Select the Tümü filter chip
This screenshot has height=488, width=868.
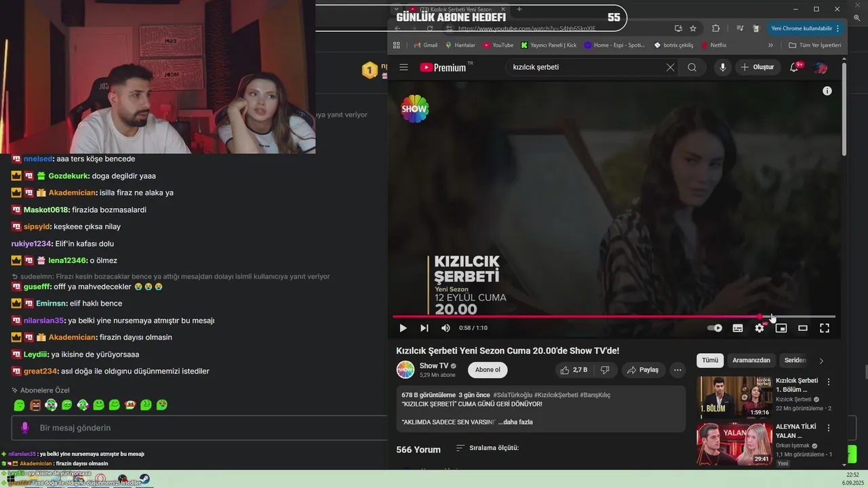(x=710, y=361)
